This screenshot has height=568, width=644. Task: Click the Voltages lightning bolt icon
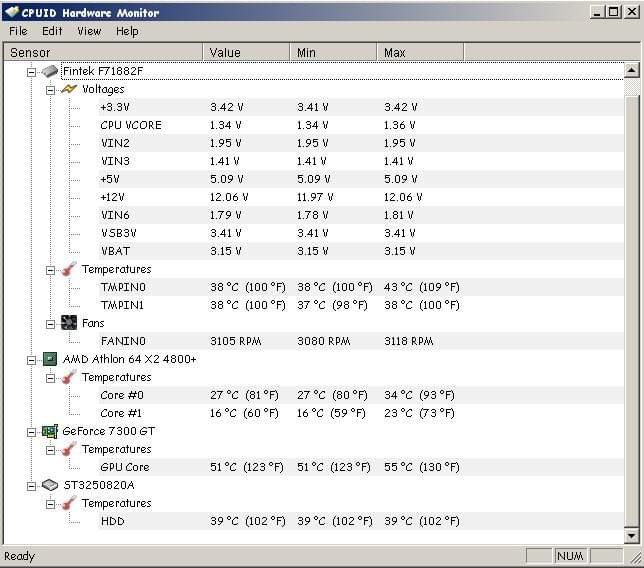(69, 89)
